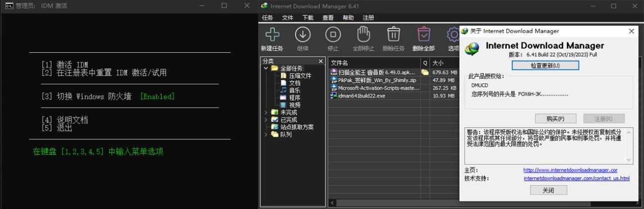The image size is (644, 209).
Task: Select 队列 in the category tree
Action: (286, 135)
